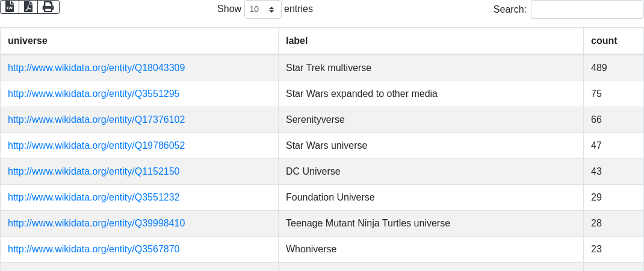The image size is (644, 271).
Task: Open Serenityverse entity link Q17376102
Action: click(96, 120)
